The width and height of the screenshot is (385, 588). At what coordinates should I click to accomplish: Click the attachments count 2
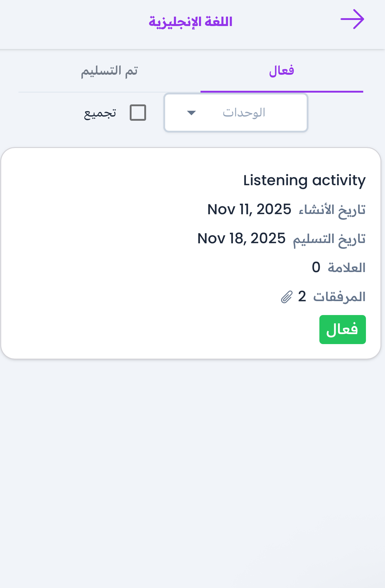[x=302, y=297]
